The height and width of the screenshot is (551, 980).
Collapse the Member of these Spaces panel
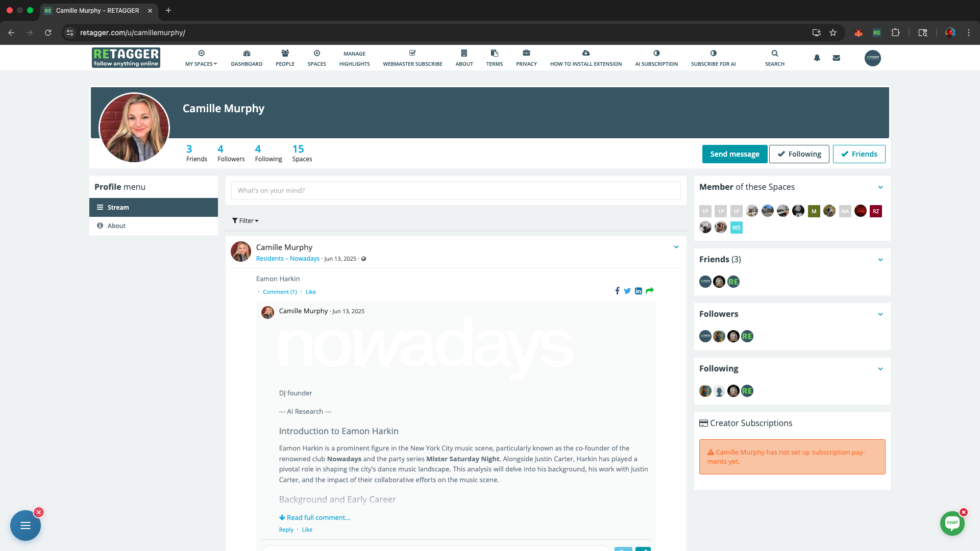click(x=880, y=187)
